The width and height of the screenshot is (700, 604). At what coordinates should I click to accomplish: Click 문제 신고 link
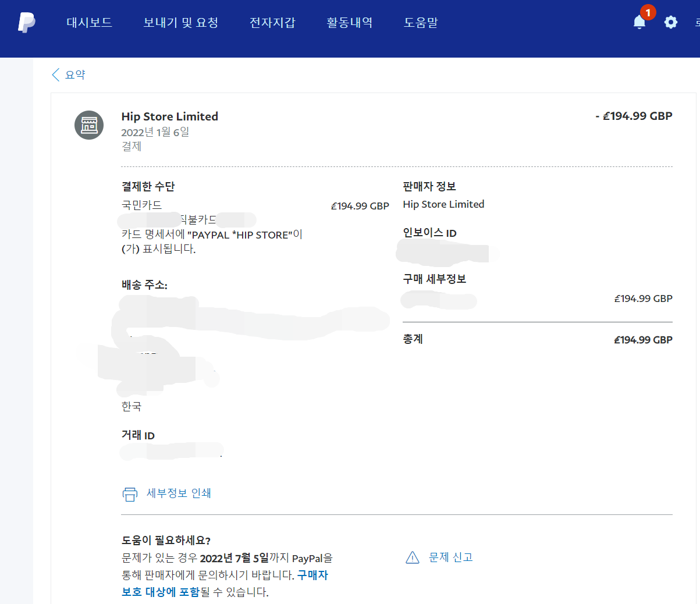pos(451,557)
